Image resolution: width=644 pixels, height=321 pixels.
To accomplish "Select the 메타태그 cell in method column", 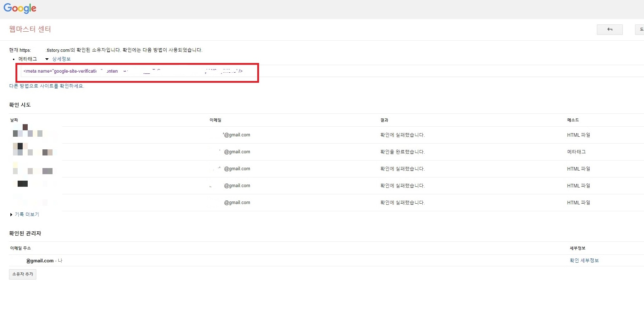I will pos(576,152).
